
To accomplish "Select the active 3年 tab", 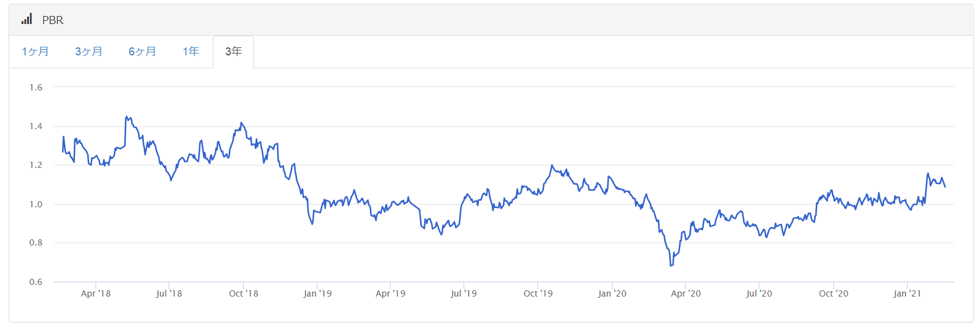I will coord(233,52).
